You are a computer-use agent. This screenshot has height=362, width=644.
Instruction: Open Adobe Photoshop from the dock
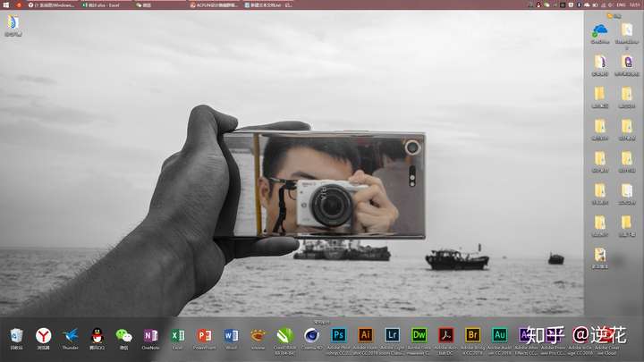(338, 335)
